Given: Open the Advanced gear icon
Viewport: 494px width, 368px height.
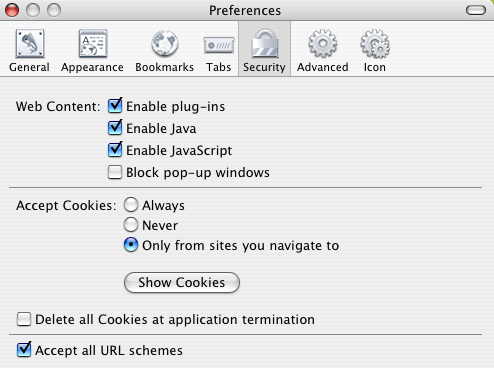Looking at the screenshot, I should click(323, 44).
